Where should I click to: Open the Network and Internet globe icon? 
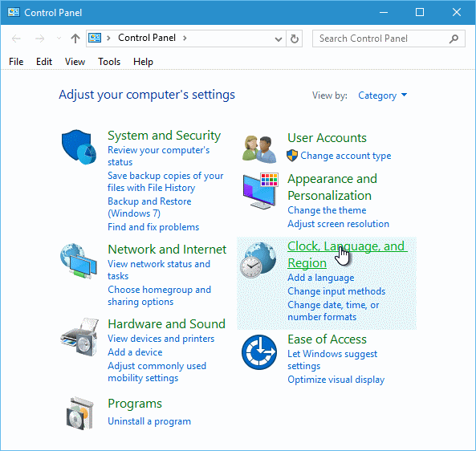[x=79, y=261]
